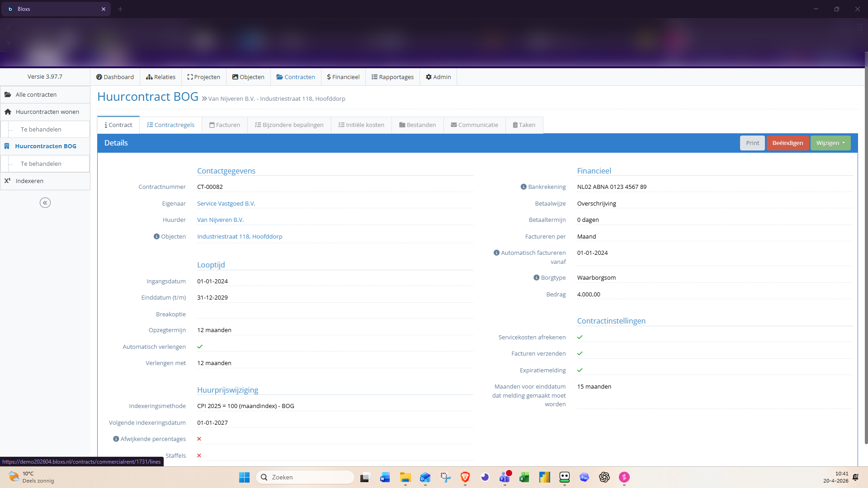Open the Financieel menu
Screen dimensions: 868x488
[x=343, y=77]
